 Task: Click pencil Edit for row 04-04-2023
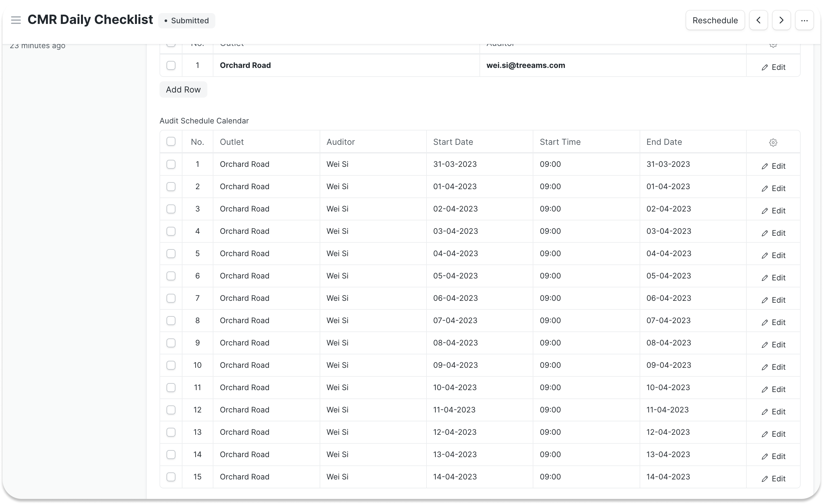(773, 256)
